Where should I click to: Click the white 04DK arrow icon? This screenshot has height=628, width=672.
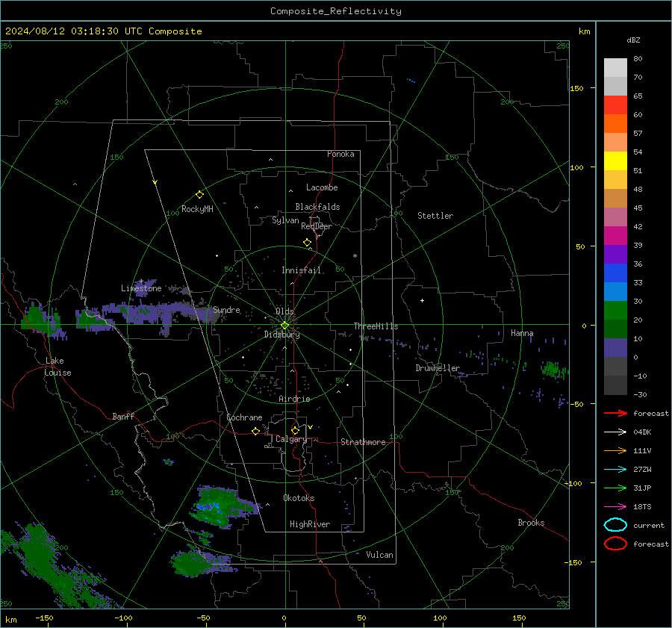click(615, 432)
